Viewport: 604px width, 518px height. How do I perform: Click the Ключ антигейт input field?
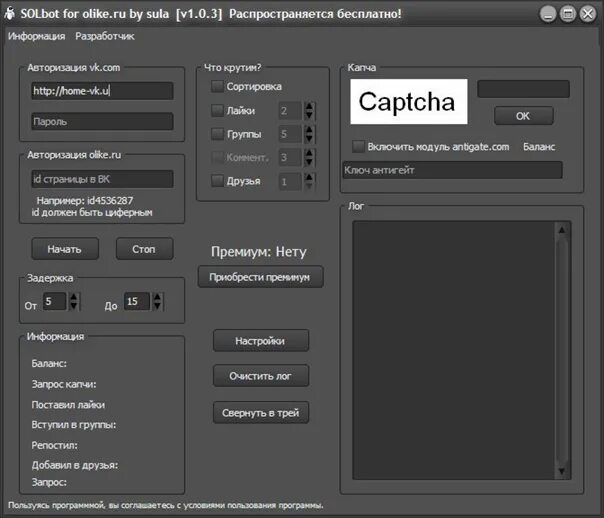(452, 170)
